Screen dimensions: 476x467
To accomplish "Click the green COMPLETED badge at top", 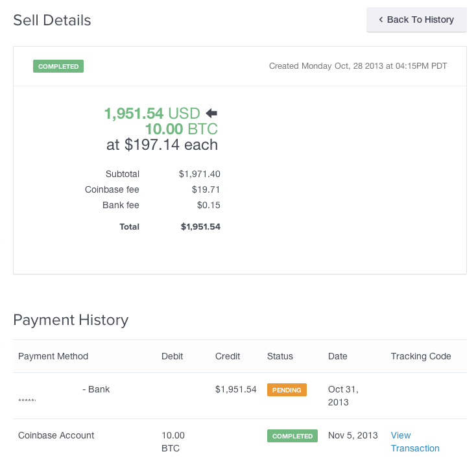I will pyautogui.click(x=58, y=66).
